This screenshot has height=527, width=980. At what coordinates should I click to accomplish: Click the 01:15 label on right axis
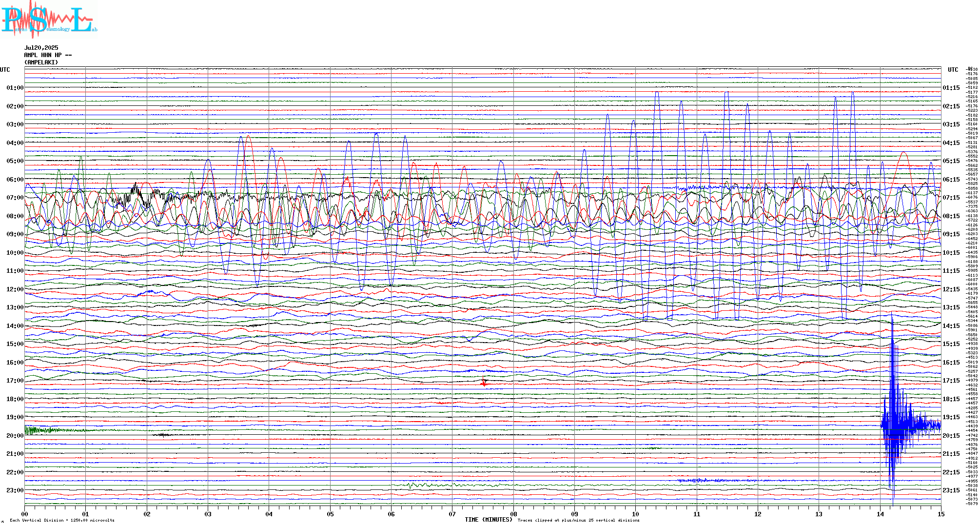951,88
